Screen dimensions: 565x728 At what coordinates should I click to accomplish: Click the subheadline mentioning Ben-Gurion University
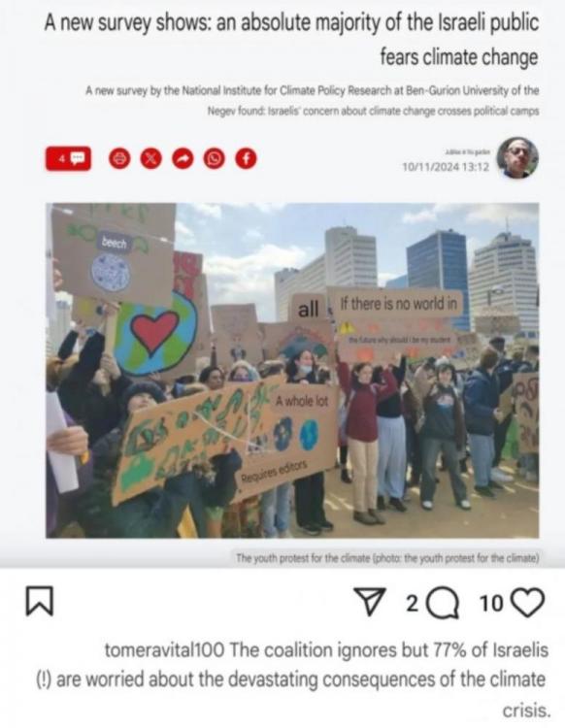pos(313,100)
